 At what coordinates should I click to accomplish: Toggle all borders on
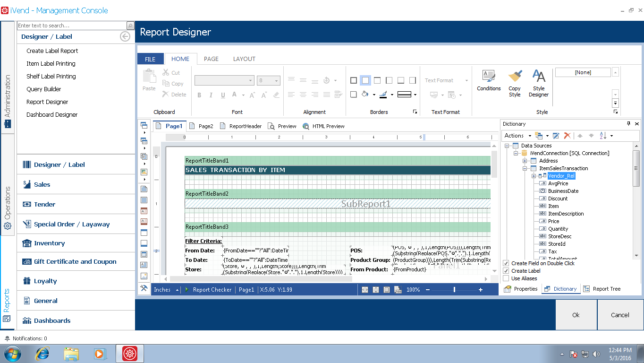coord(353,80)
